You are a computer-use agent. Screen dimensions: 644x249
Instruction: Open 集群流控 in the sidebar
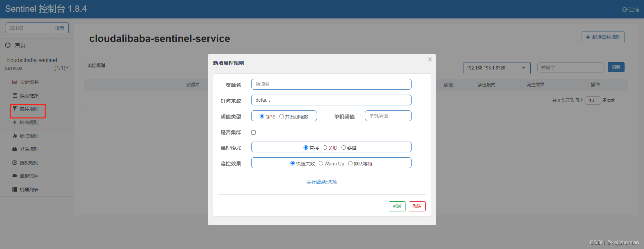tap(29, 176)
